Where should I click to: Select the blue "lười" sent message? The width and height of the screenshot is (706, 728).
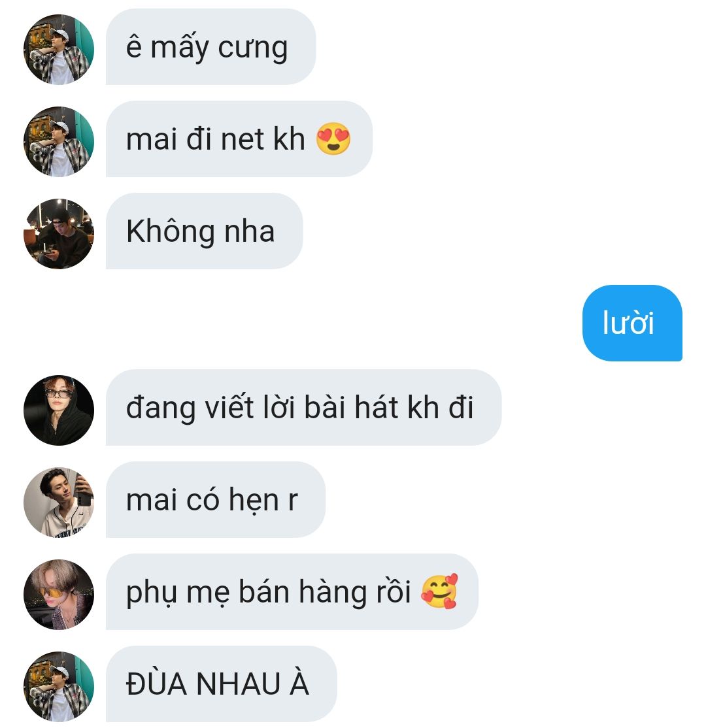pos(632,323)
